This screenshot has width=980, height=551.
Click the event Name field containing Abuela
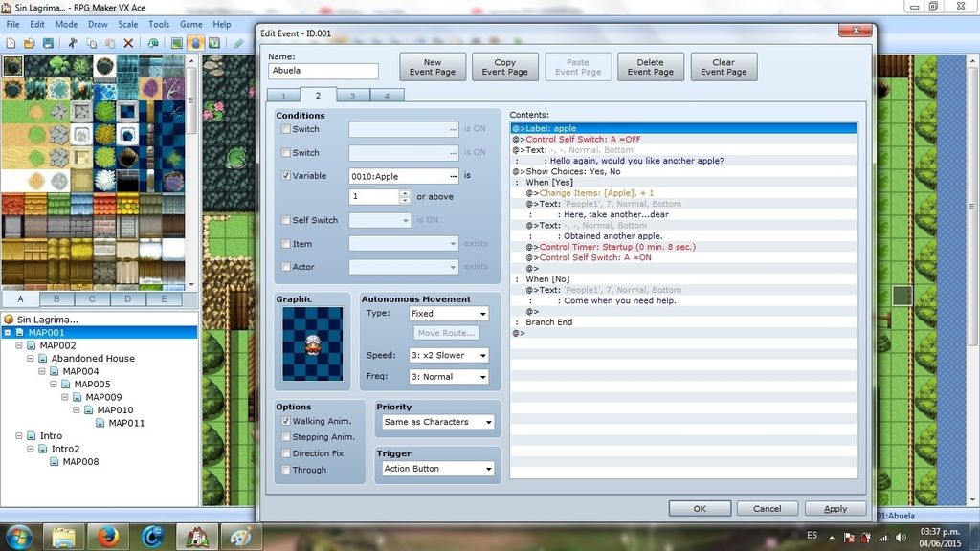323,71
